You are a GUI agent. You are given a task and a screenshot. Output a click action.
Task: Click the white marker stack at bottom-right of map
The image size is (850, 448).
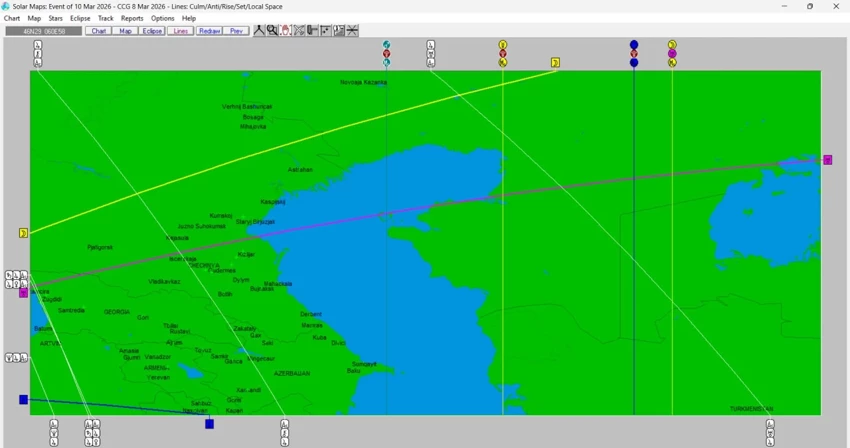(770, 433)
